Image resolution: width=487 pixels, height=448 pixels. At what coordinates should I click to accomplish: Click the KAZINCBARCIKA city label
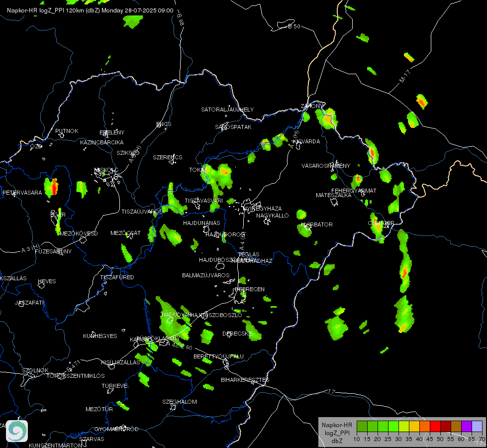[x=102, y=142]
